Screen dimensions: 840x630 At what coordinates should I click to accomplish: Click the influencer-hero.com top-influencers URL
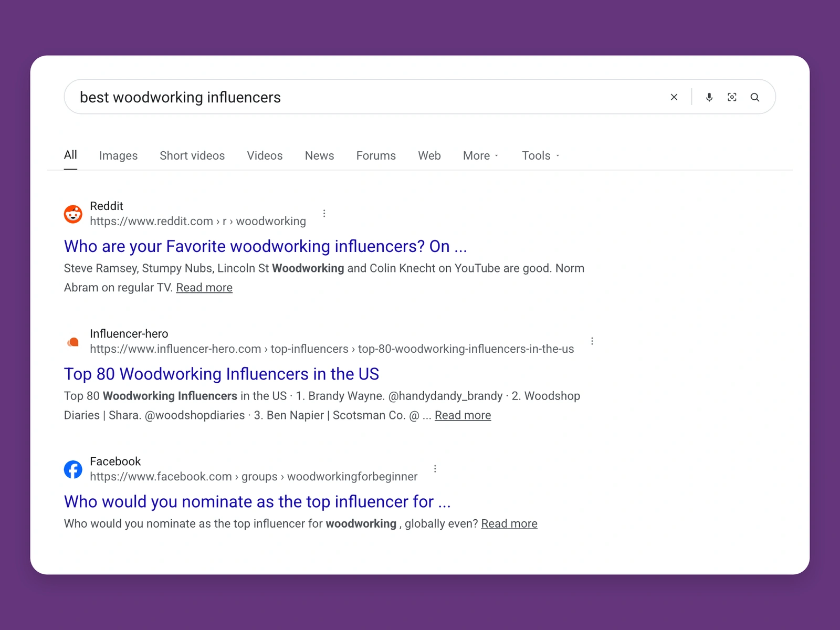coord(332,349)
